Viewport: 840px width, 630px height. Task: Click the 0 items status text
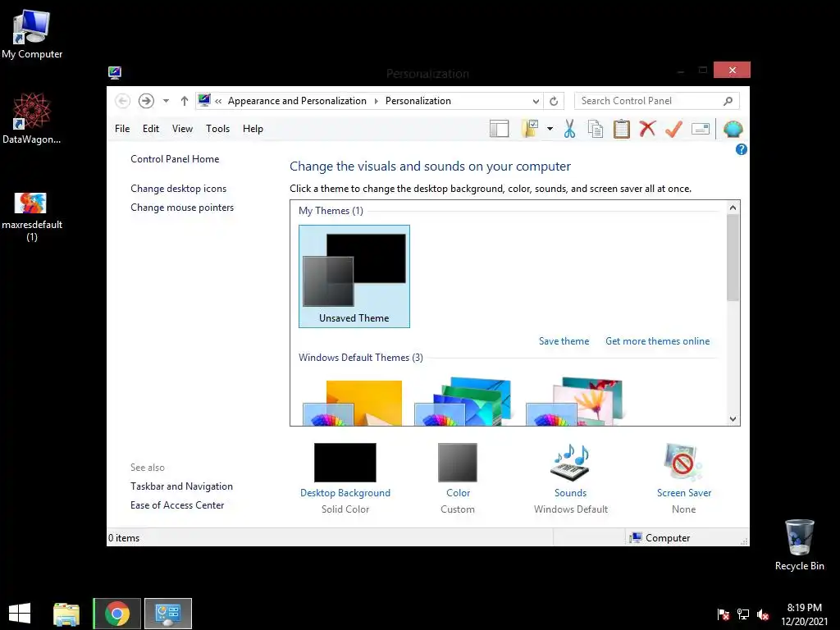point(124,538)
